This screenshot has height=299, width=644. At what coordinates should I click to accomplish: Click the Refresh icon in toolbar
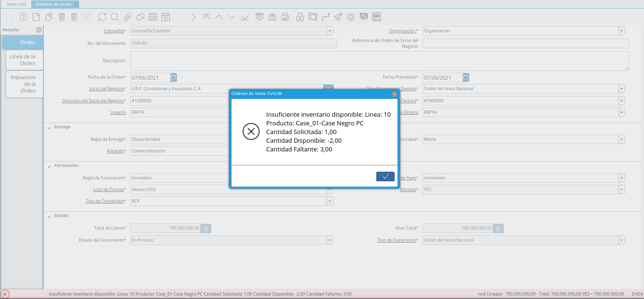click(x=102, y=17)
